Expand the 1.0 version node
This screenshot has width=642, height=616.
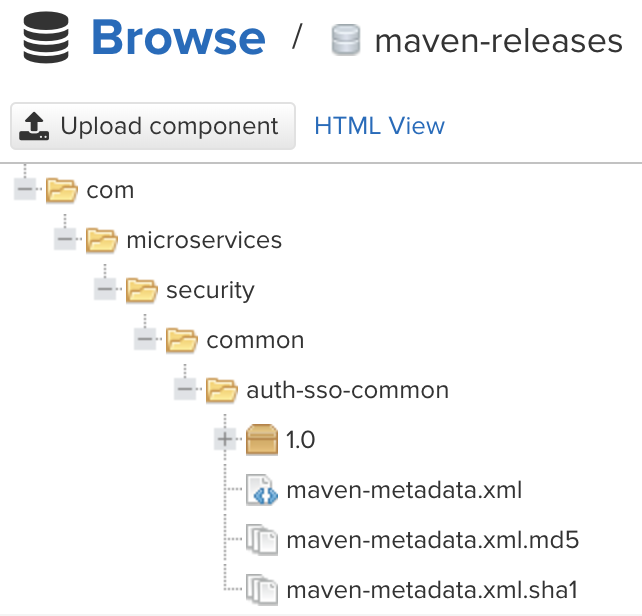point(226,440)
